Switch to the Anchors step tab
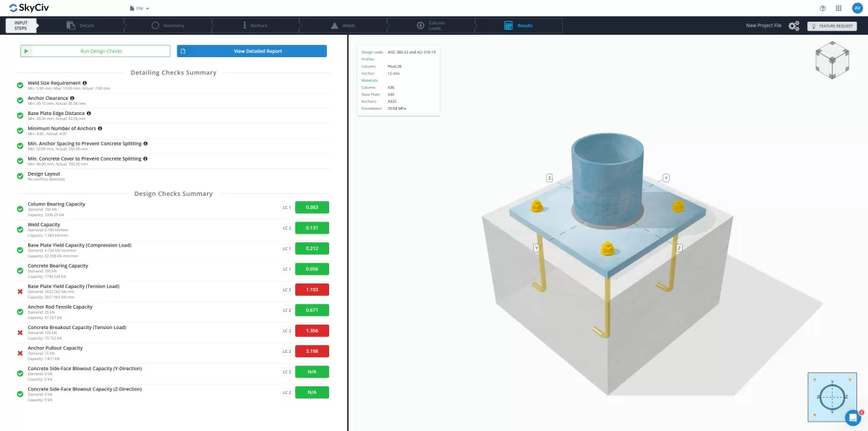Image resolution: width=868 pixels, height=431 pixels. 255,25
